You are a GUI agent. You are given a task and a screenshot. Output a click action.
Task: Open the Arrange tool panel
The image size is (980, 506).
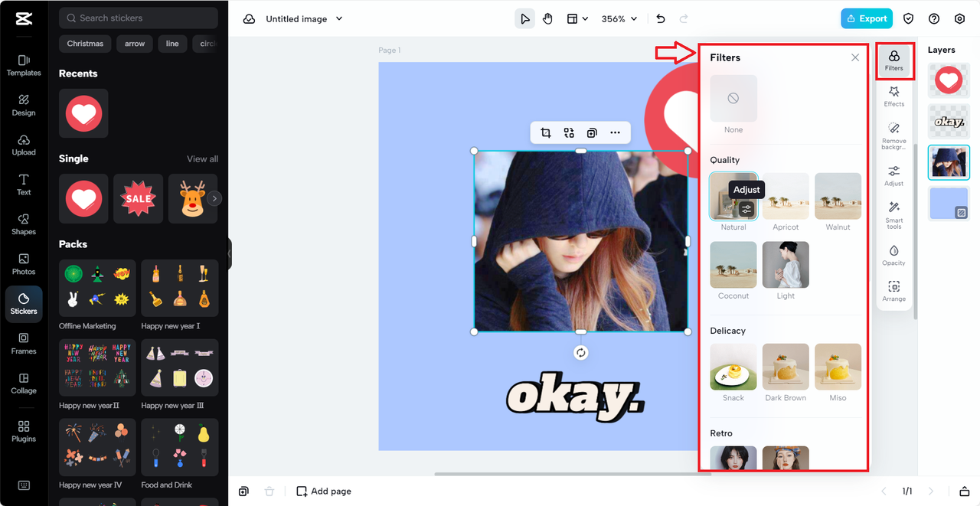(893, 291)
